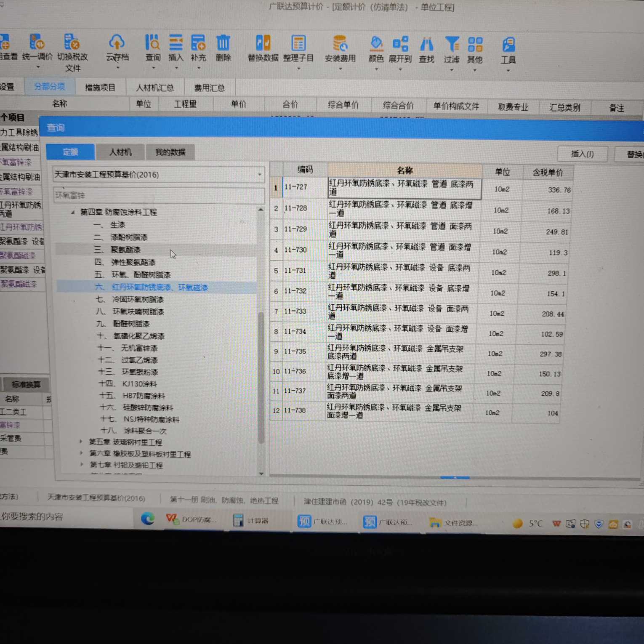This screenshot has width=644, height=644.
Task: Click the 补充 toolbar icon
Action: tap(198, 43)
